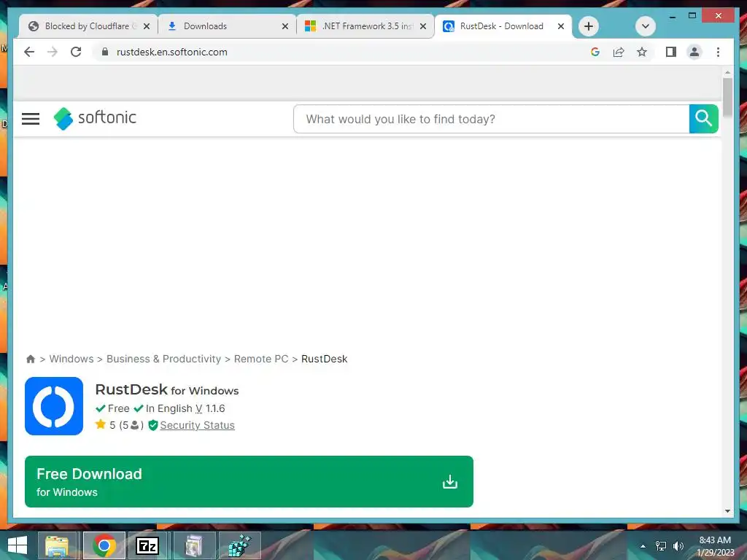Open the volume tray icon
Image resolution: width=747 pixels, height=560 pixels.
[x=678, y=546]
